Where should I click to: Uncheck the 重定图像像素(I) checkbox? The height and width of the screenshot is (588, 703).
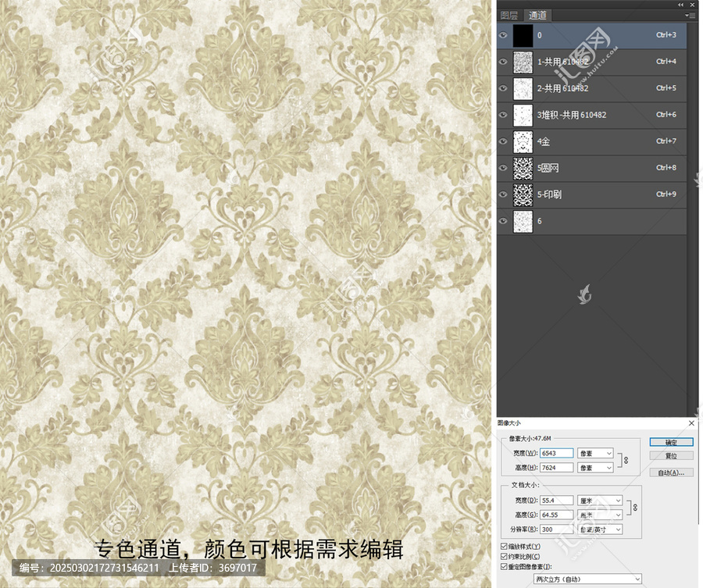point(504,567)
